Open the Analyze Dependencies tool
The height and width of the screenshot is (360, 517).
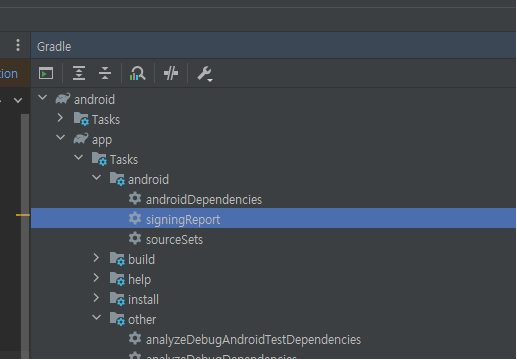pos(137,73)
